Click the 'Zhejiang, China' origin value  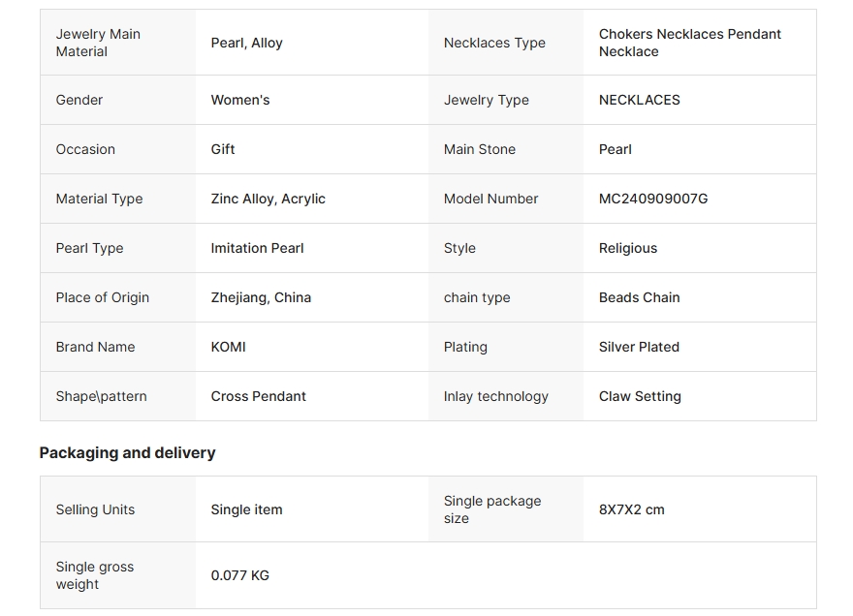[261, 297]
